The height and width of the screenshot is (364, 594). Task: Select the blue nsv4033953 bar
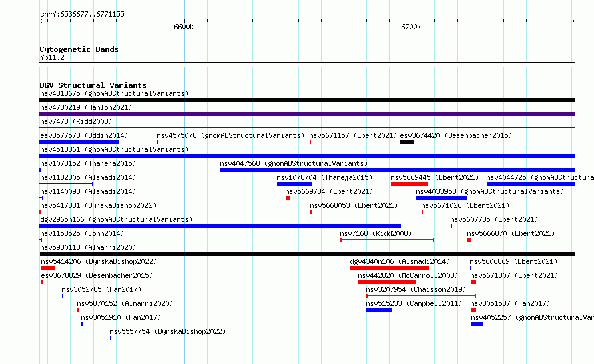[442, 198]
